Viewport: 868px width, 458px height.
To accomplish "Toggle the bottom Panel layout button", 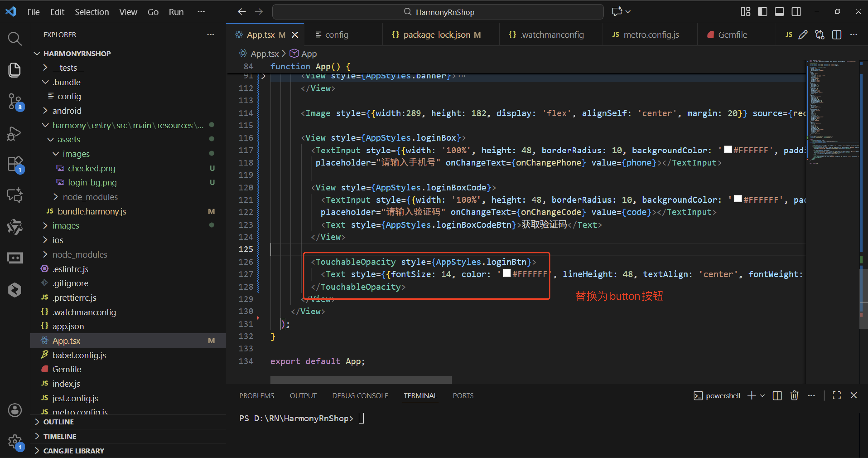I will tap(779, 12).
